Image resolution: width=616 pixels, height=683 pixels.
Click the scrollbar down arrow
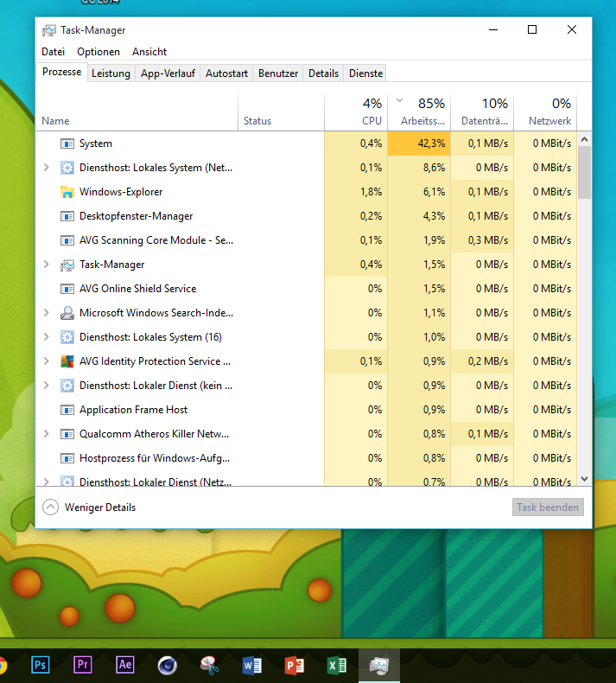point(585,479)
